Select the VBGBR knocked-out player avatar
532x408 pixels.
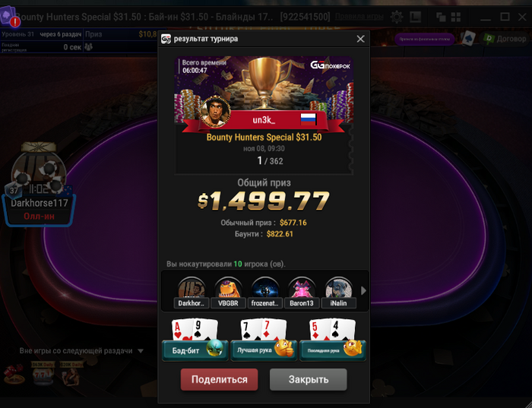[228, 292]
